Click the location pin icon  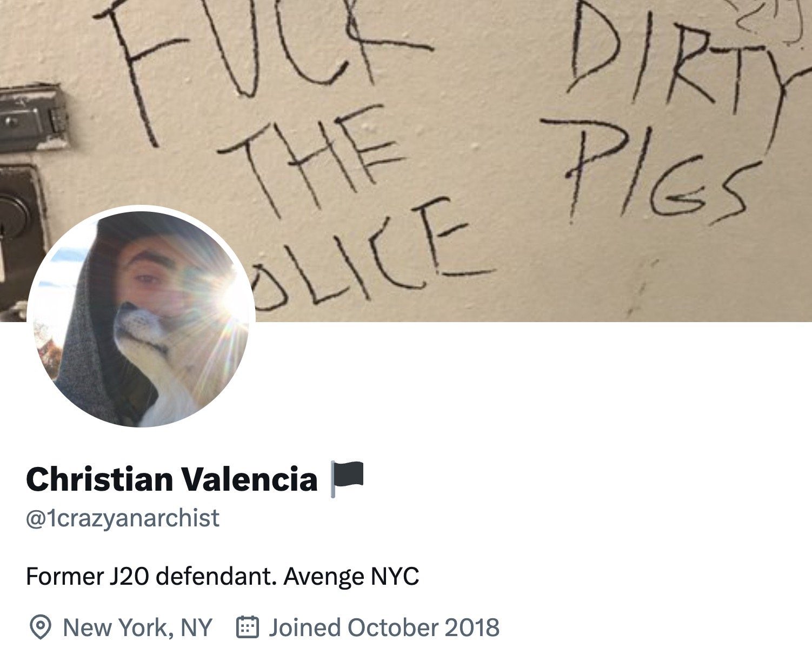coord(39,627)
